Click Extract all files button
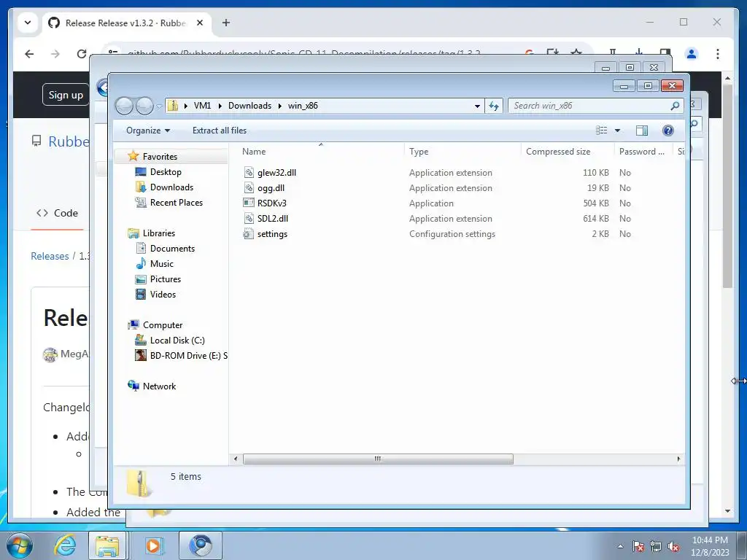 pos(219,130)
